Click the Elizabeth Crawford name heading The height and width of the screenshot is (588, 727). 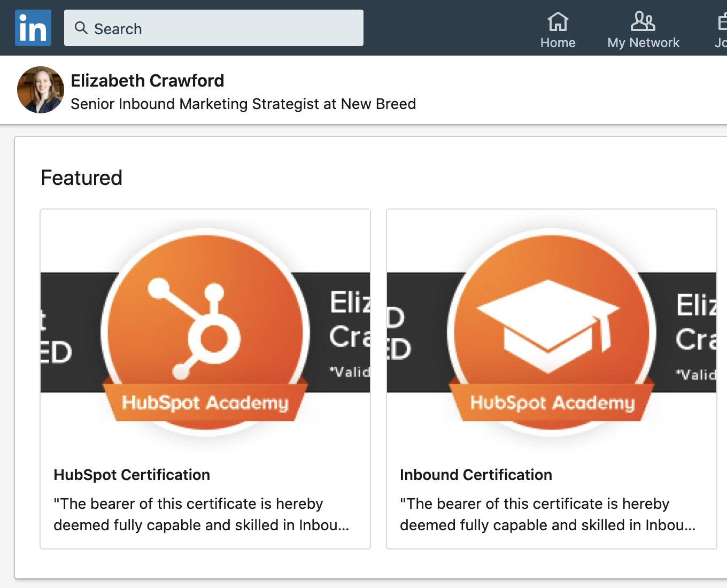click(x=148, y=81)
